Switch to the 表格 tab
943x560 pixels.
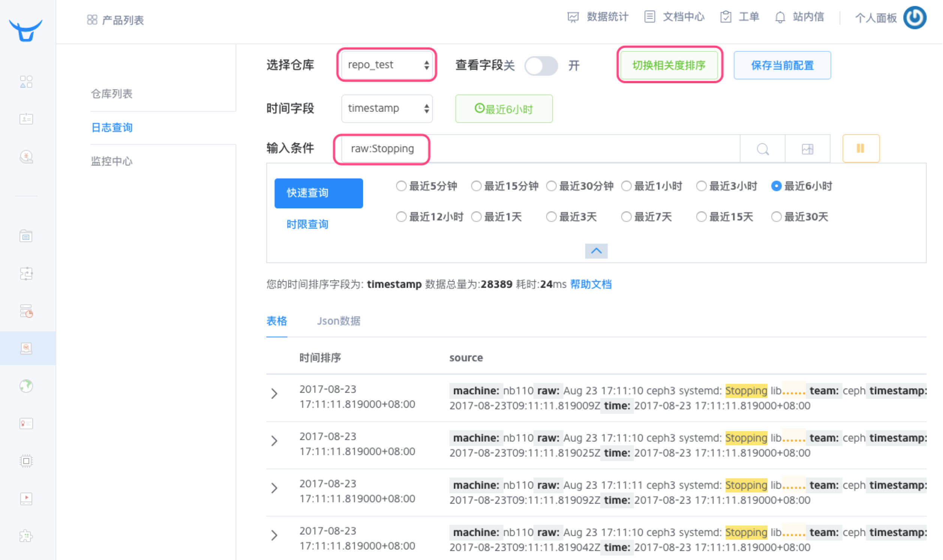277,321
